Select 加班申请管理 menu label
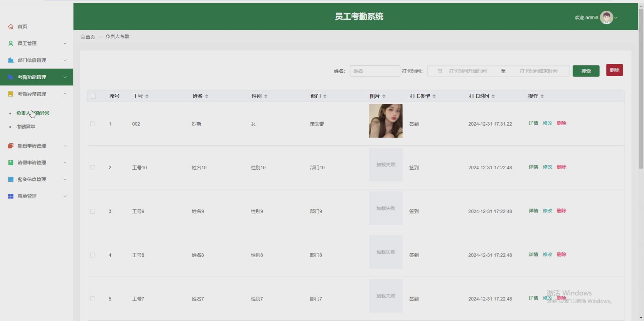Screen dimensions: 644x321 click(32, 146)
